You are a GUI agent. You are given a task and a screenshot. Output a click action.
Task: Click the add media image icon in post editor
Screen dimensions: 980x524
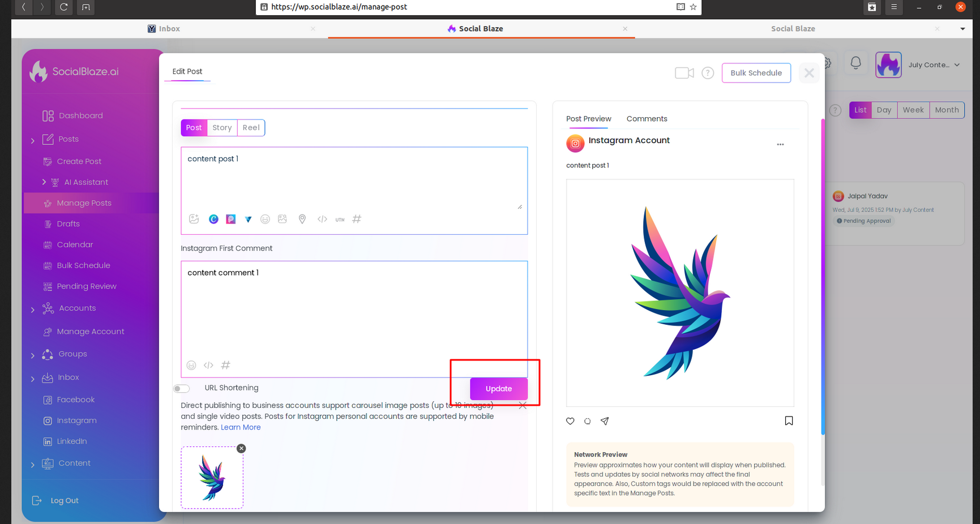click(194, 219)
